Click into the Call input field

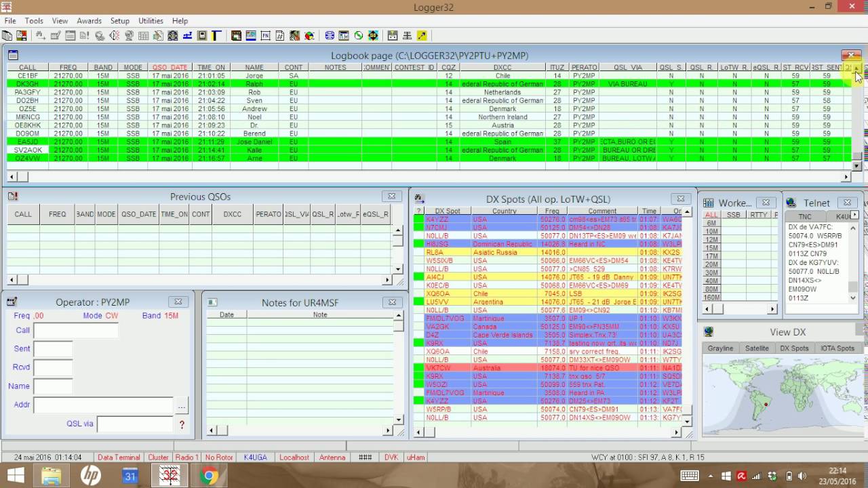point(75,331)
